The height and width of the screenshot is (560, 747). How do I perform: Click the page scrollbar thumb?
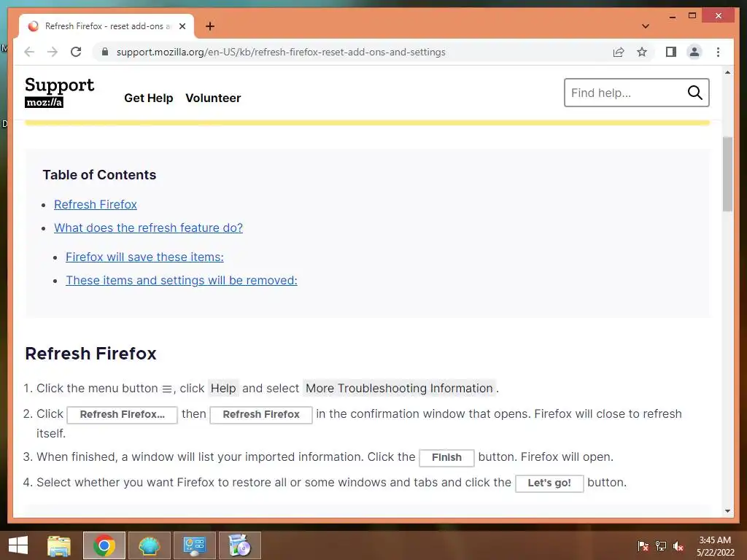click(x=727, y=174)
